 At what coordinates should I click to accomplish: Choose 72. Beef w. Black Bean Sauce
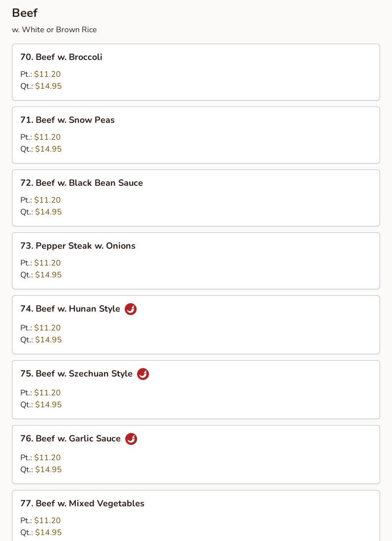pyautogui.click(x=196, y=198)
